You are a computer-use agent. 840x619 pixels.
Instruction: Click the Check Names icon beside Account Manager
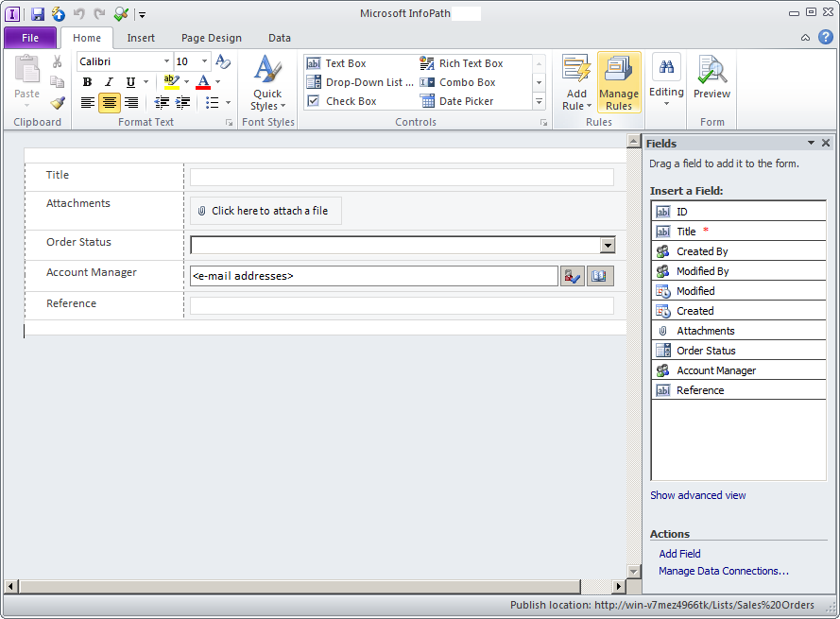[572, 275]
